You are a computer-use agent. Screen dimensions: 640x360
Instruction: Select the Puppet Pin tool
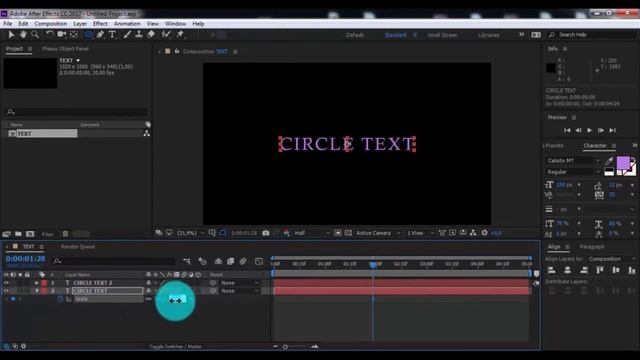click(180, 35)
